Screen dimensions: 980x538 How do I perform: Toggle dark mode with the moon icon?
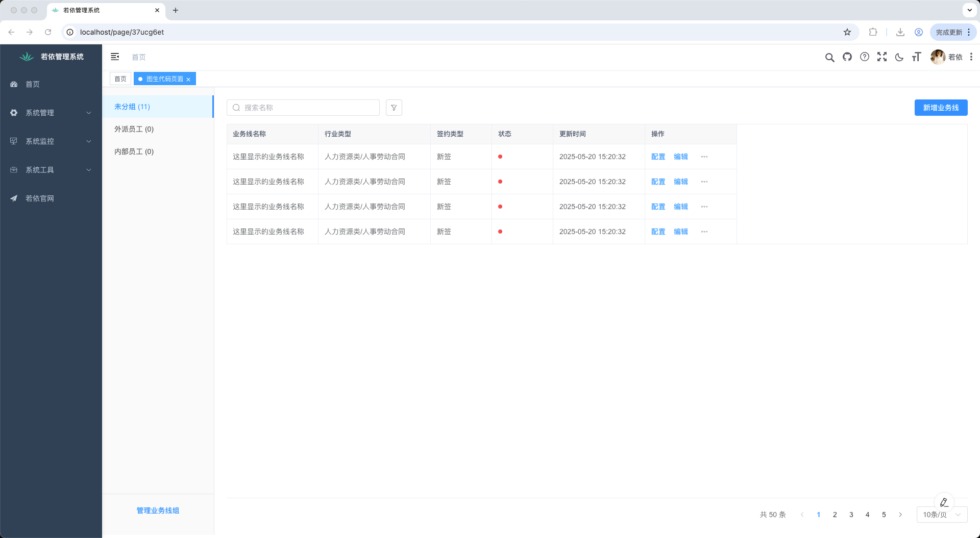(899, 57)
